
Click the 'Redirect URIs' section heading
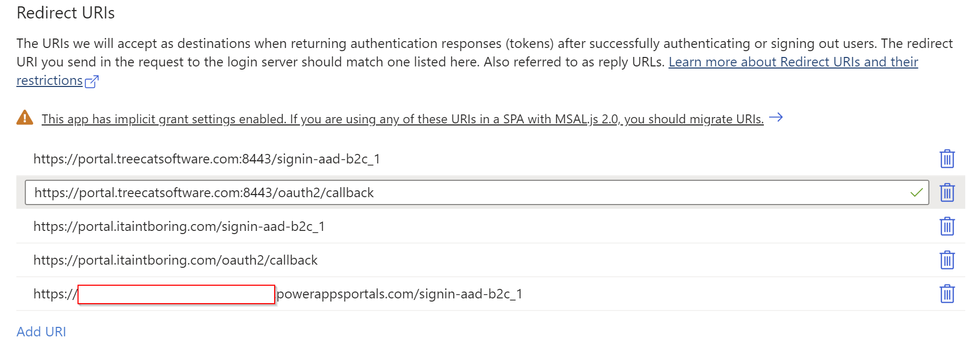(66, 13)
